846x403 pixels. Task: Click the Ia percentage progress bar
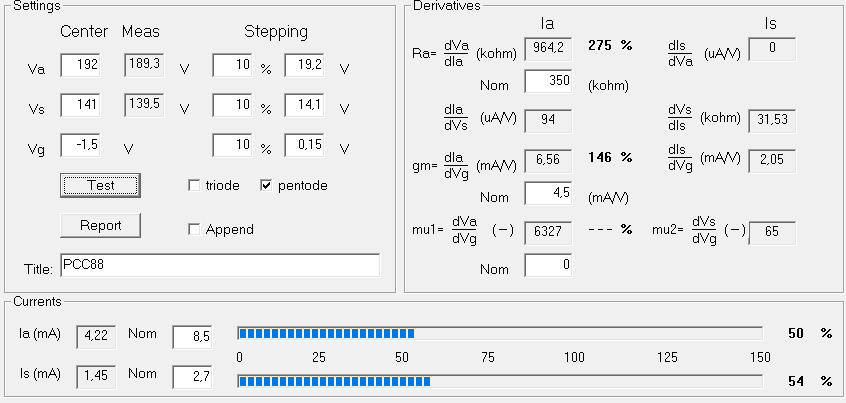[x=500, y=333]
